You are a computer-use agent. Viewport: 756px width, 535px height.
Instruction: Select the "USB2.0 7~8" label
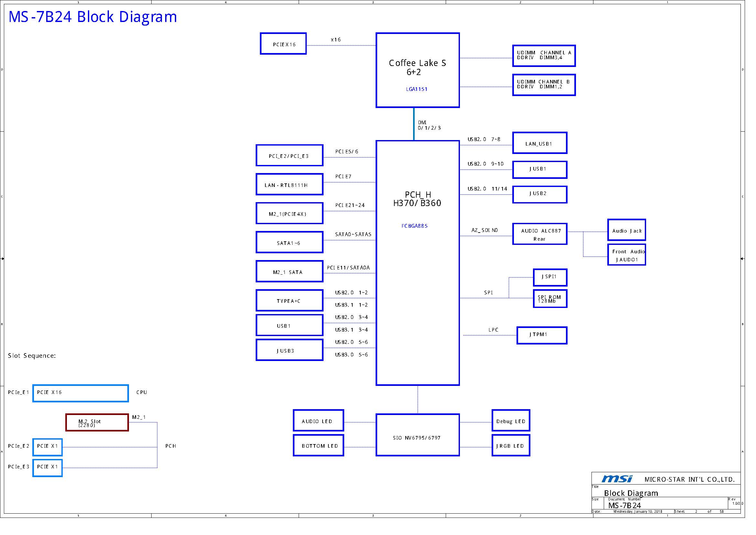pyautogui.click(x=484, y=139)
